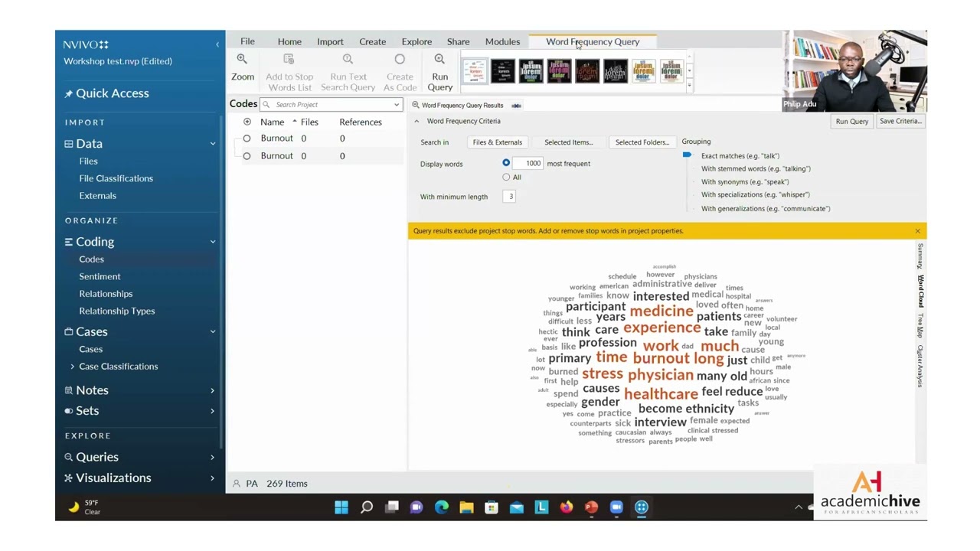Expand the Queries section

(213, 457)
